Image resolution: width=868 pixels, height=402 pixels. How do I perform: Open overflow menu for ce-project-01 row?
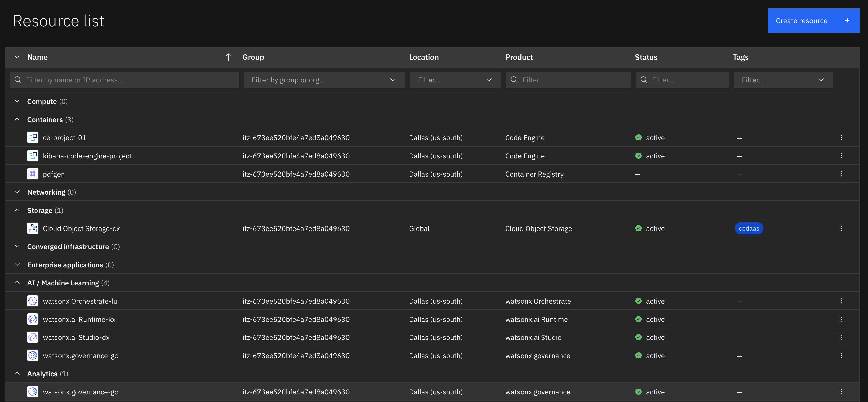(x=841, y=137)
